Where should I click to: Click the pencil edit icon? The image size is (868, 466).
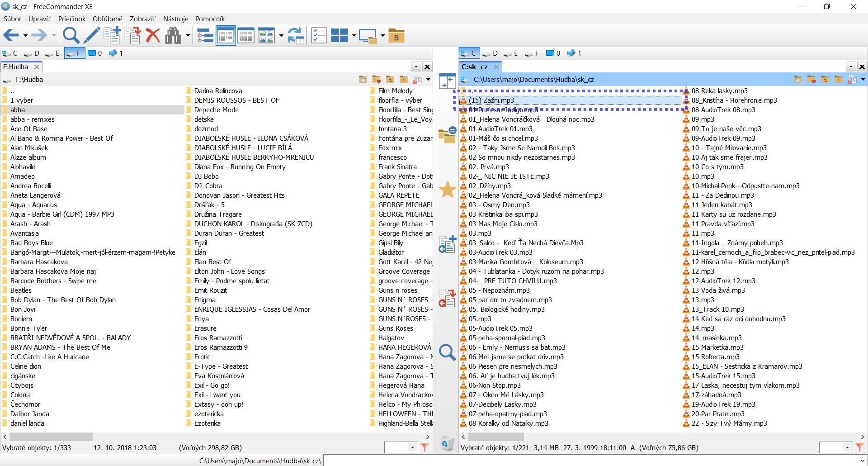click(x=91, y=35)
